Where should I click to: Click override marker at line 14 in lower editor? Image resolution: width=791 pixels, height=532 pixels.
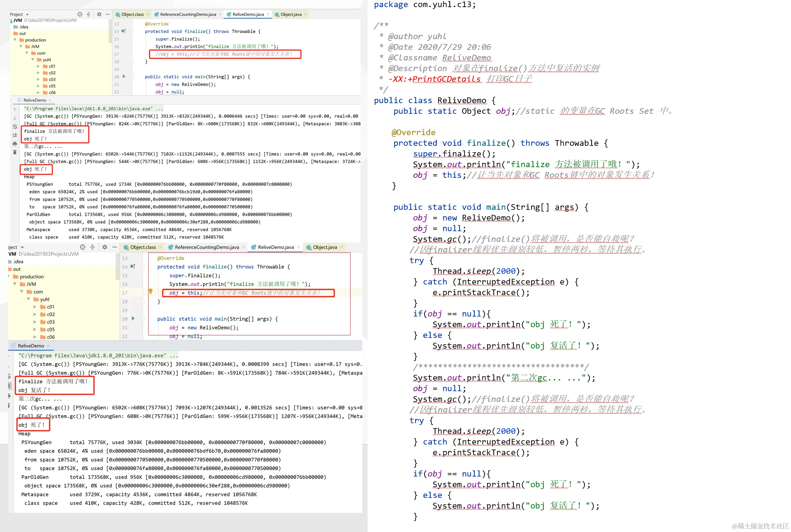133,266
